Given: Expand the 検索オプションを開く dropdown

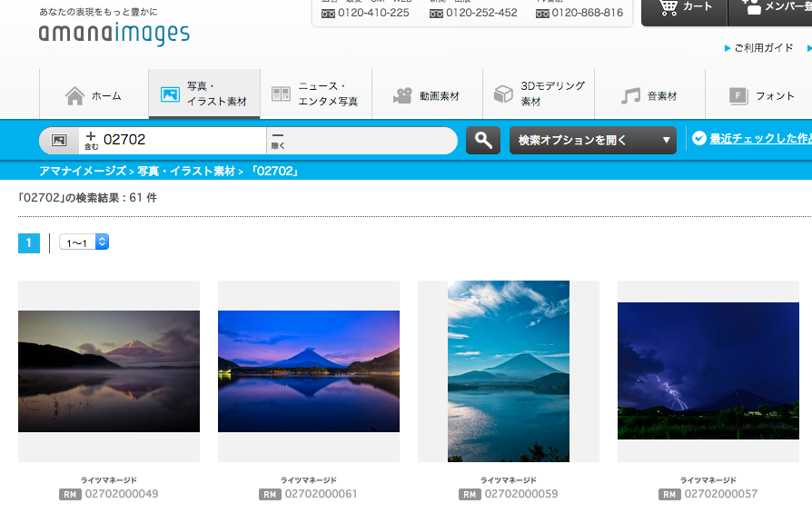Looking at the screenshot, I should 593,141.
